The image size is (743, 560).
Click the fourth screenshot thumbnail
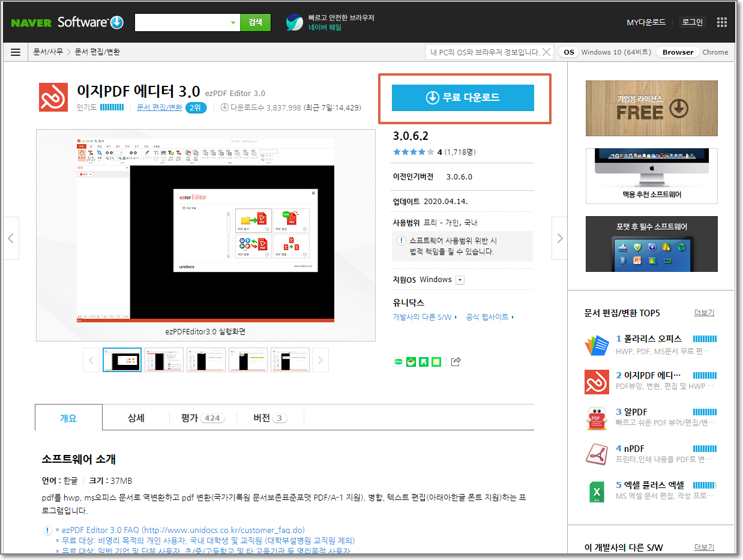[x=248, y=360]
